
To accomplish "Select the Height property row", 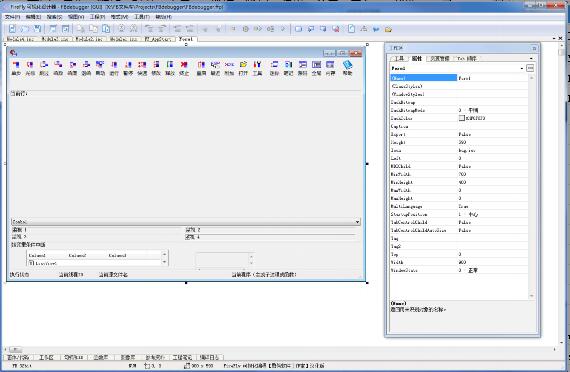I will coord(459,142).
